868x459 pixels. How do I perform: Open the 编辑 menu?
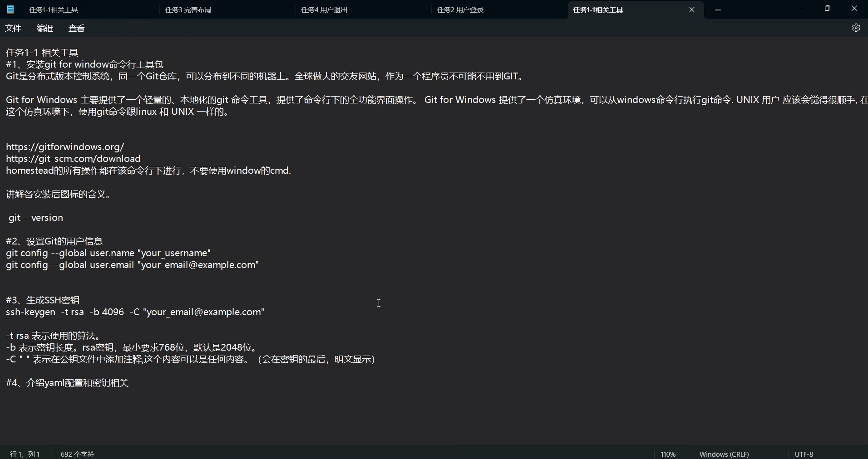[x=44, y=28]
